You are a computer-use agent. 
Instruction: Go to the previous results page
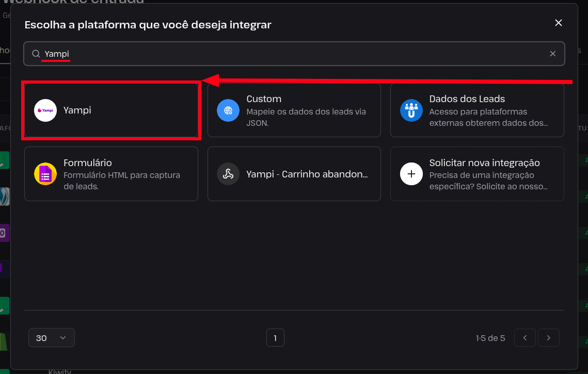(525, 338)
